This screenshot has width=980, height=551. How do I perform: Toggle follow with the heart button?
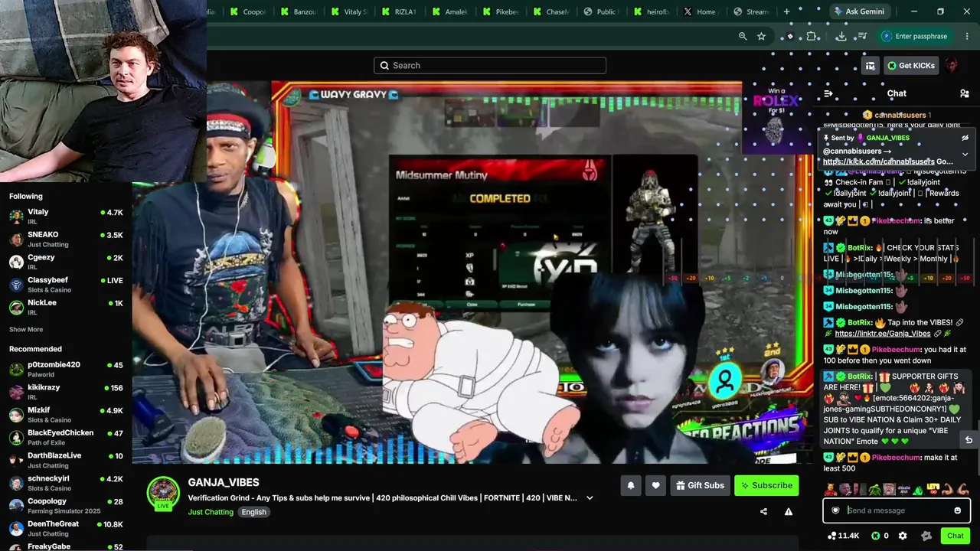click(x=655, y=485)
